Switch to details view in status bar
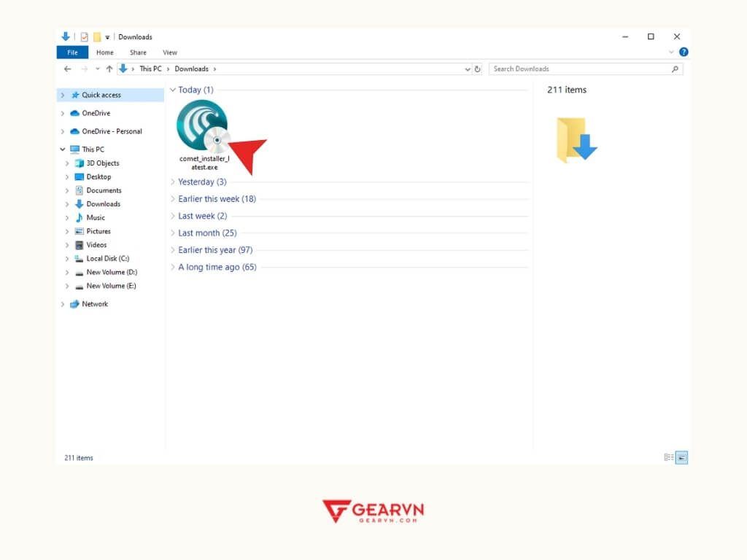 668,457
